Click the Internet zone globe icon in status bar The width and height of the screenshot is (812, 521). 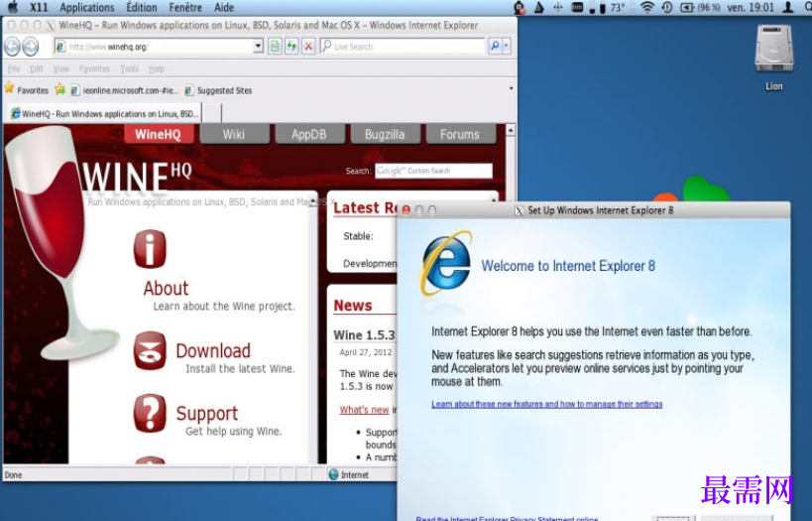333,474
